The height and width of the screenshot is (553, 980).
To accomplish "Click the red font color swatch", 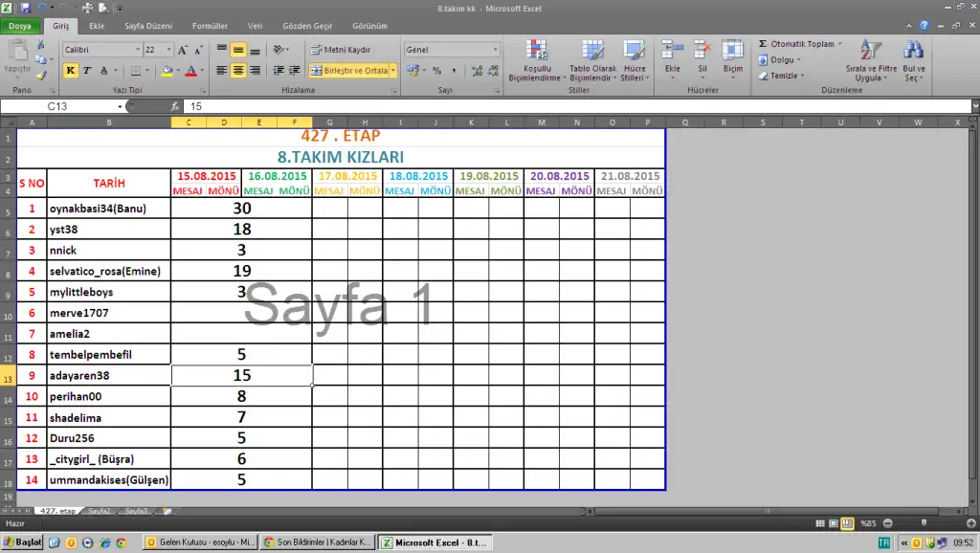I will pos(190,71).
